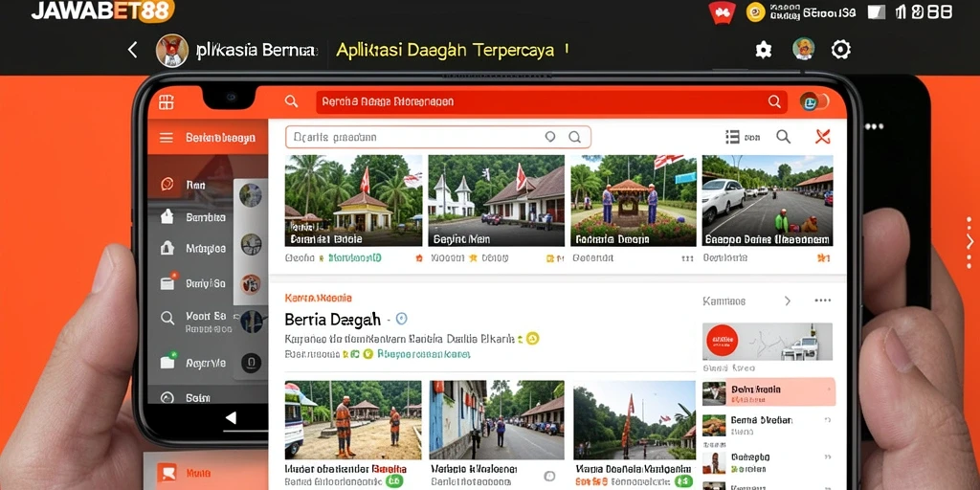
Task: Tap the phone's back triangle navigation button
Action: click(x=231, y=417)
